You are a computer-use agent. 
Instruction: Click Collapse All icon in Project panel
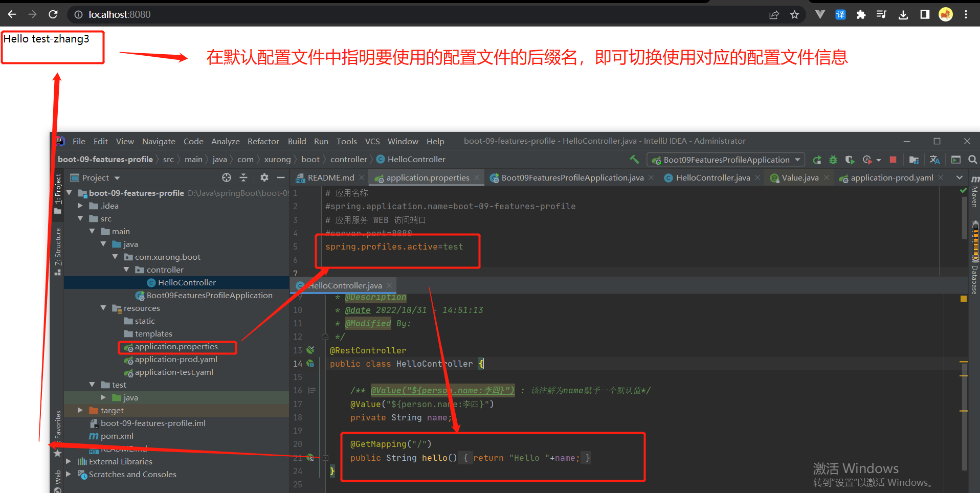point(243,177)
